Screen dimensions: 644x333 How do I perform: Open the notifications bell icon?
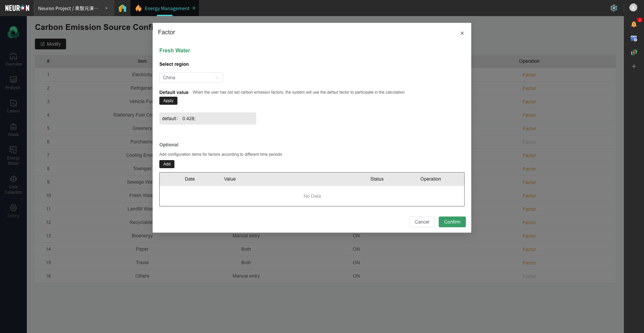[x=634, y=24]
